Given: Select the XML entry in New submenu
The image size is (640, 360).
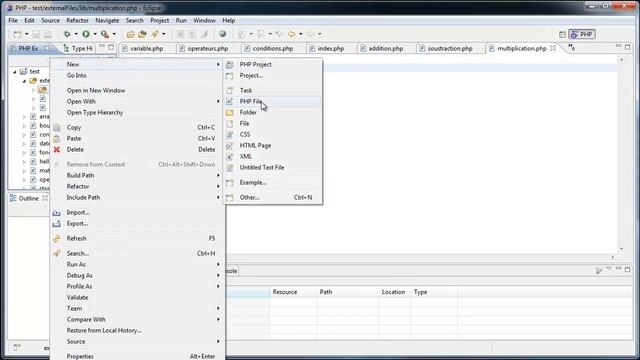Looking at the screenshot, I should click(x=272, y=156).
